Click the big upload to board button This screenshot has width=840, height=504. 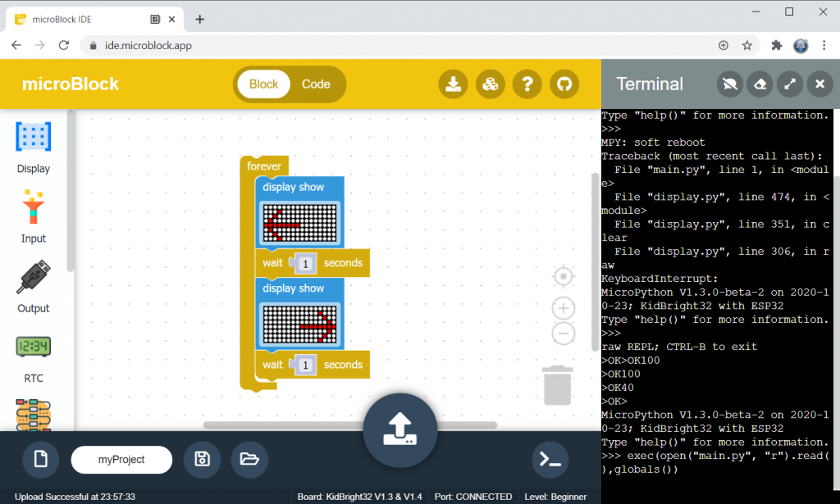400,430
